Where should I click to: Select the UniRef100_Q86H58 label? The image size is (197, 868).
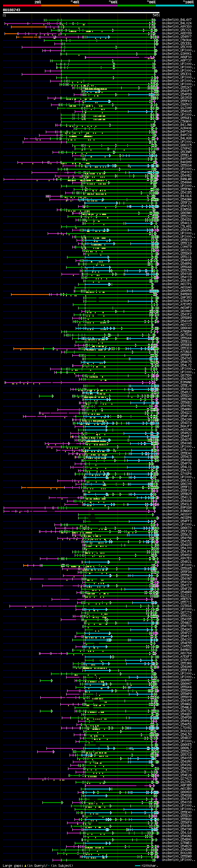pos(177,291)
